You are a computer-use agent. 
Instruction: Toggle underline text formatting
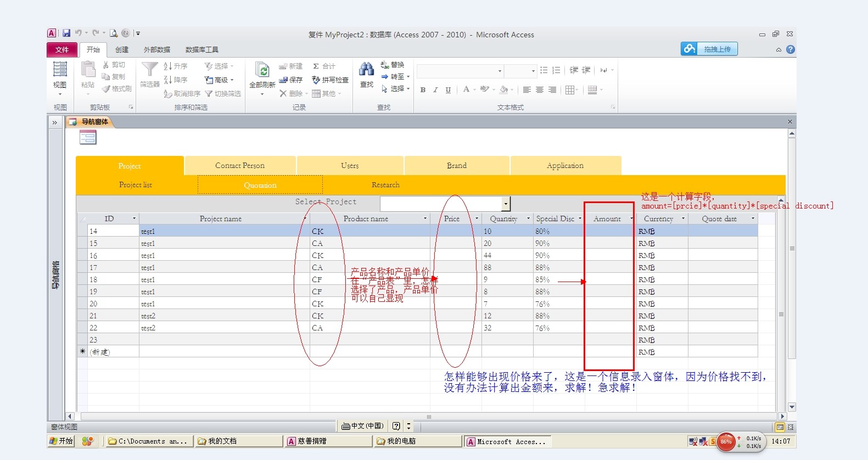coord(448,90)
